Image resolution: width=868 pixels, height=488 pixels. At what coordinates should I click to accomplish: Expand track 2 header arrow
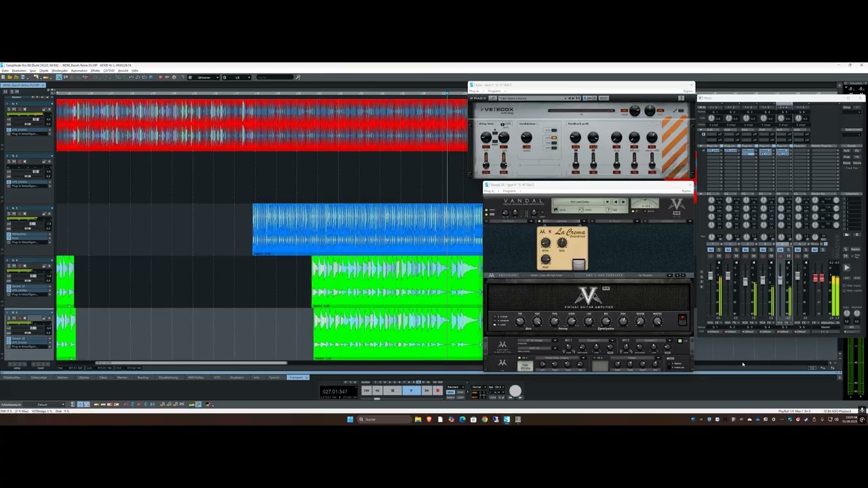pyautogui.click(x=52, y=155)
